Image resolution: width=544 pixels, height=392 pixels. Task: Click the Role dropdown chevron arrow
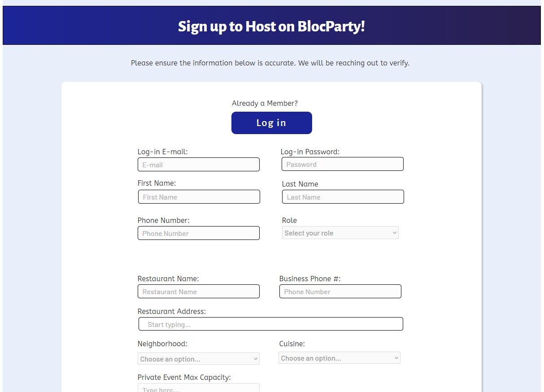(395, 233)
